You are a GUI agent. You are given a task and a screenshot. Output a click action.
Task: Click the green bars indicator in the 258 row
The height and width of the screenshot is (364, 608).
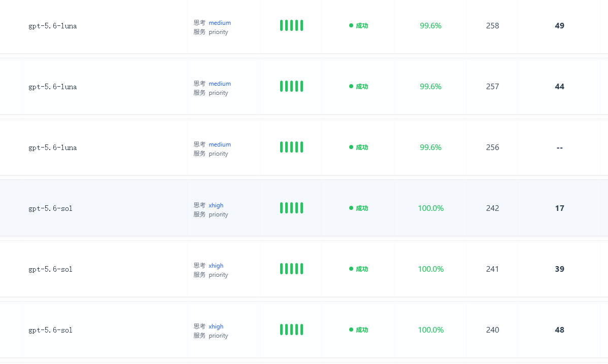(x=292, y=25)
